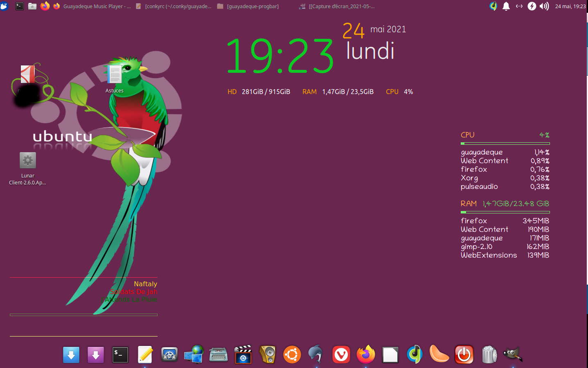Open the notifications bell in tray
This screenshot has height=368, width=588.
click(506, 6)
